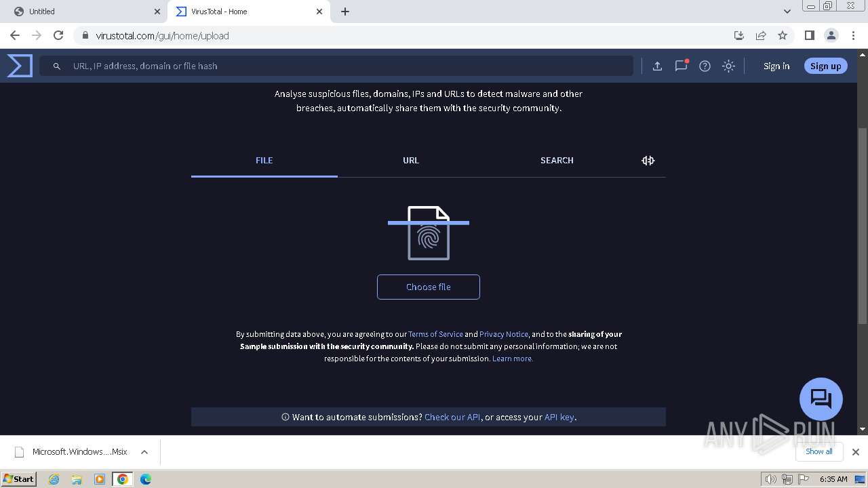This screenshot has height=488, width=868.
Task: Click the Sign in link
Action: [776, 66]
